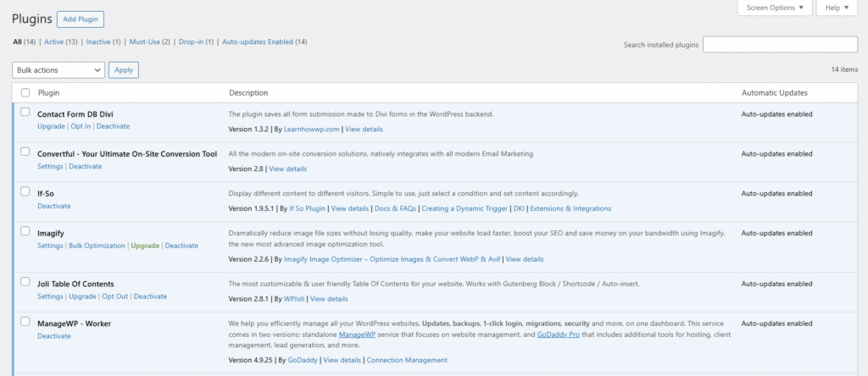Image resolution: width=868 pixels, height=376 pixels.
Task: Open Joli Table Of Contents Settings
Action: click(x=50, y=296)
